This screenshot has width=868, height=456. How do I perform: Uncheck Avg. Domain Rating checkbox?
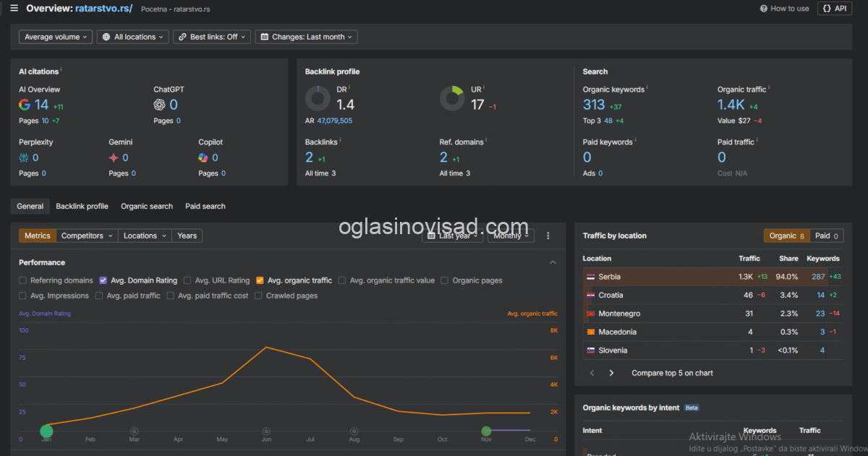(103, 280)
